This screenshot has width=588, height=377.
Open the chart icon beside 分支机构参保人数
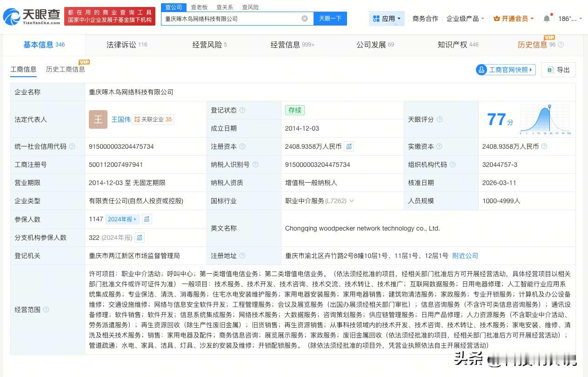coord(140,238)
